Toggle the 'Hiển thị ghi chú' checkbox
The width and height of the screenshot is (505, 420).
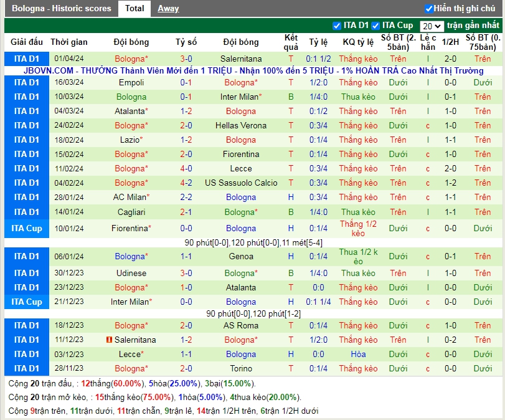pos(428,9)
